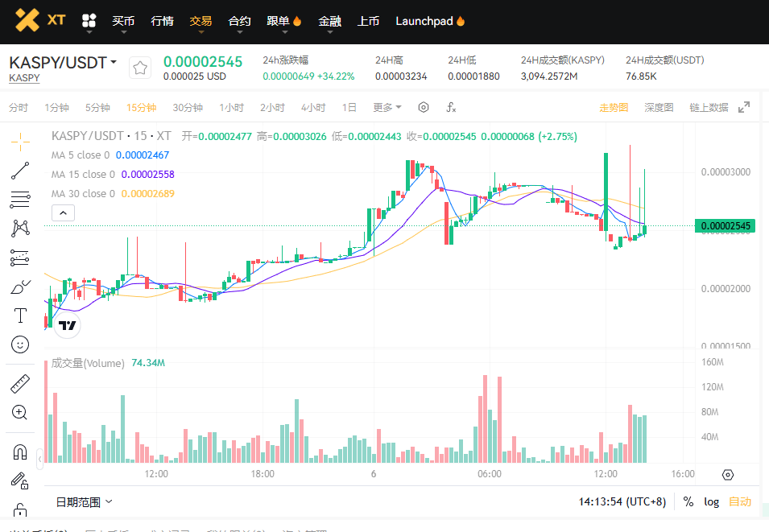Toggle log scale mode
This screenshot has height=532, width=769.
tap(712, 501)
